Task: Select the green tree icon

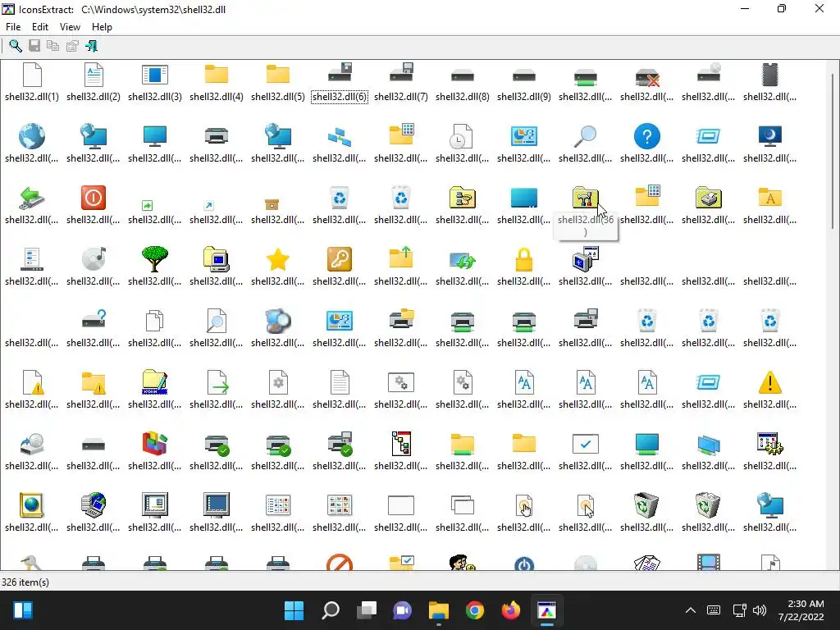Action: pos(155,259)
